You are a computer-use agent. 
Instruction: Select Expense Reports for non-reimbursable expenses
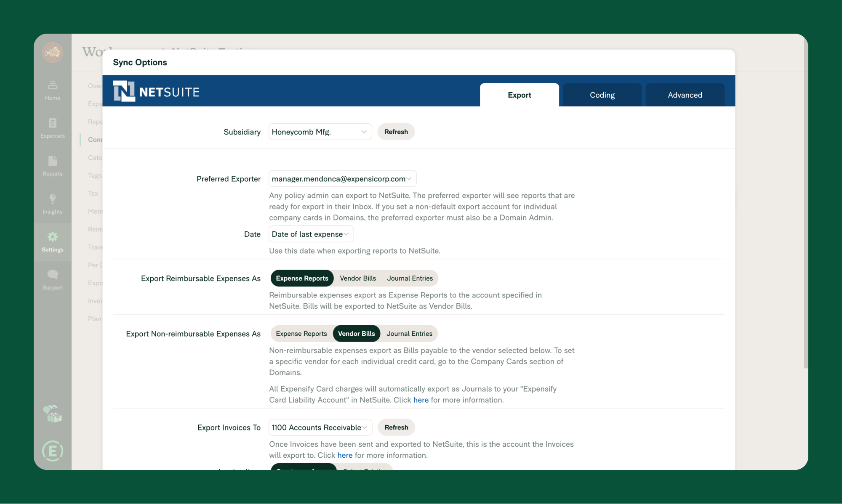(301, 333)
